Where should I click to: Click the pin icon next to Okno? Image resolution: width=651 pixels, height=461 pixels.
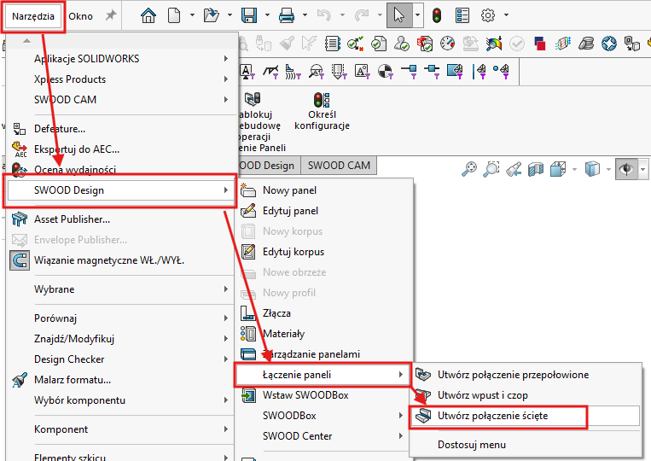point(110,16)
